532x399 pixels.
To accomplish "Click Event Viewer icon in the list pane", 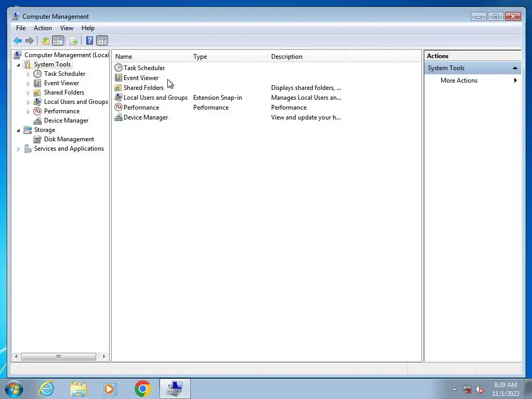I will [118, 78].
